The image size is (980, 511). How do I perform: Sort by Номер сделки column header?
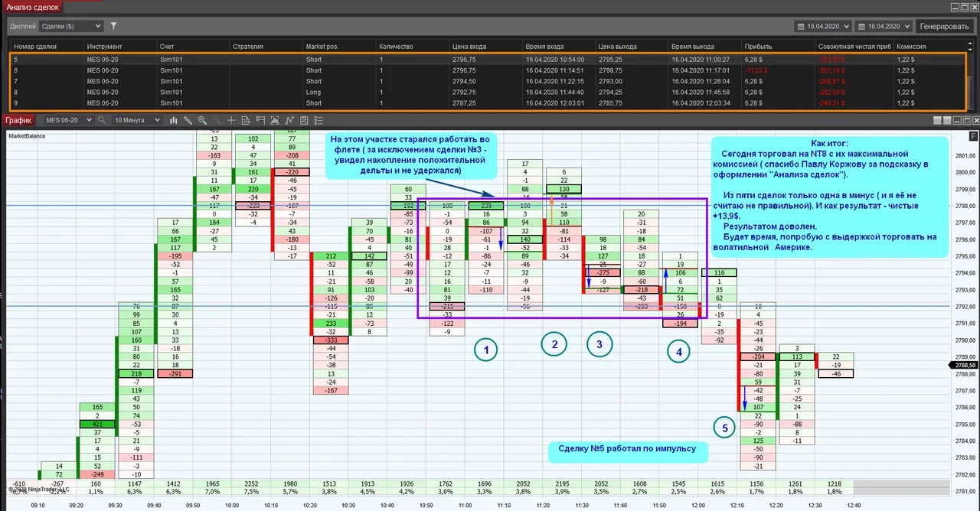[x=45, y=46]
